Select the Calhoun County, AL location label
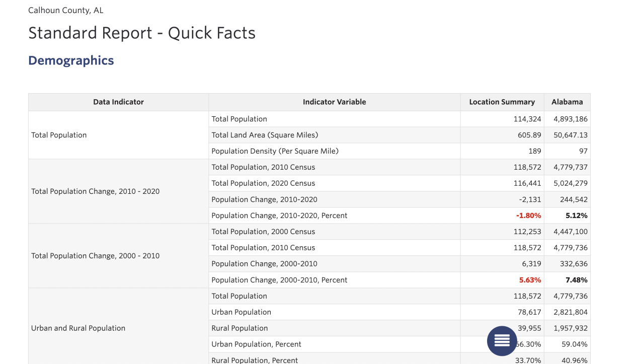Image resolution: width=644 pixels, height=364 pixels. 66,10
